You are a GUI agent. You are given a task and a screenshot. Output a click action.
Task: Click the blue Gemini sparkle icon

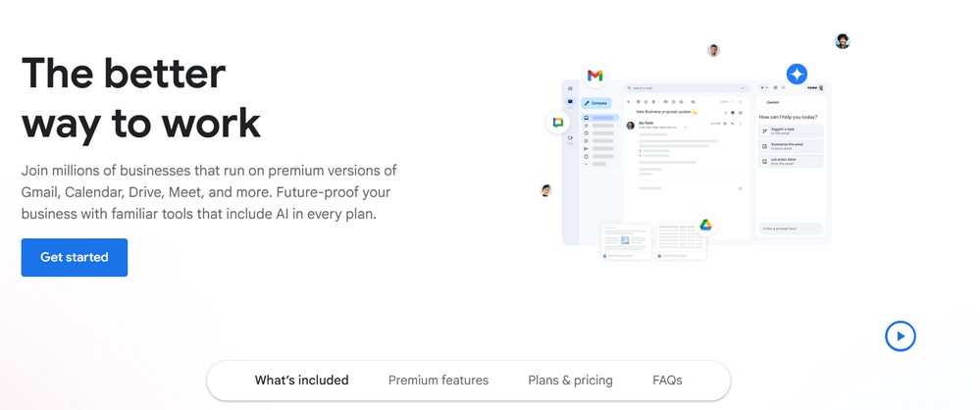coord(797,75)
